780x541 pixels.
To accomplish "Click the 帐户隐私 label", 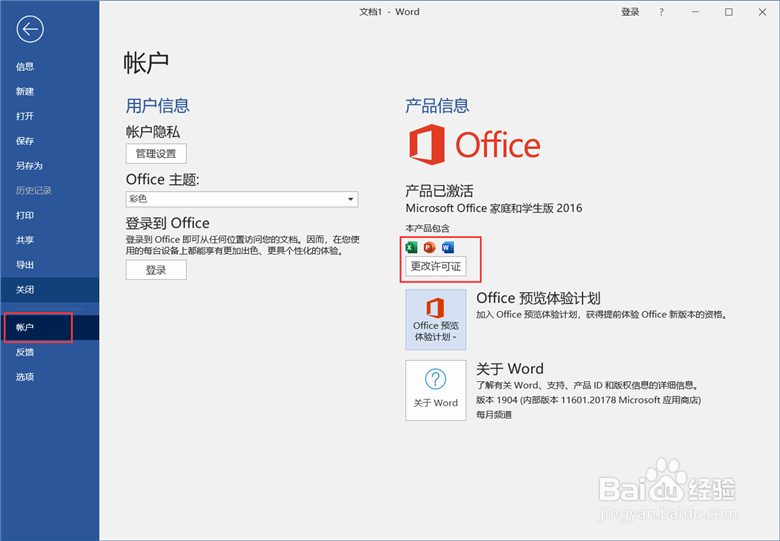I will 153,132.
